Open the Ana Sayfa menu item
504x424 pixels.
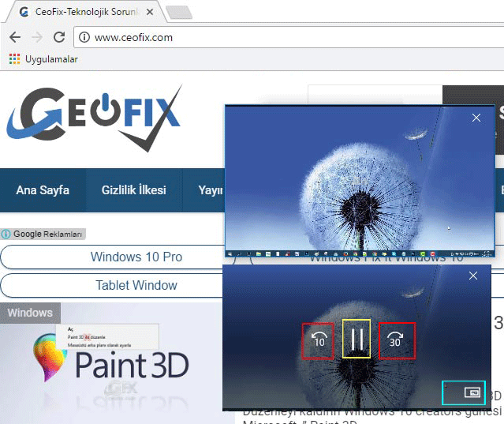(x=43, y=190)
